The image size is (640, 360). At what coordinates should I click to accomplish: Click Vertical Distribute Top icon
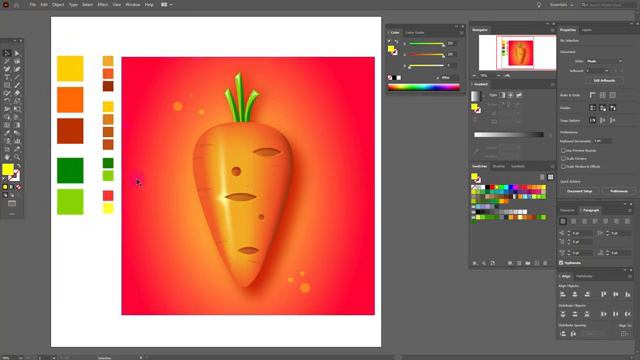563,314
